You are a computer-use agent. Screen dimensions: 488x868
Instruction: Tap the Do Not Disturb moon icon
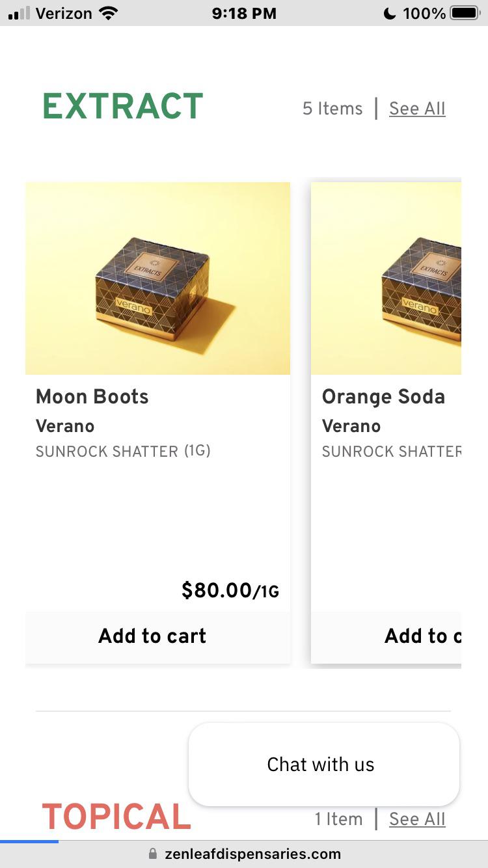coord(390,13)
